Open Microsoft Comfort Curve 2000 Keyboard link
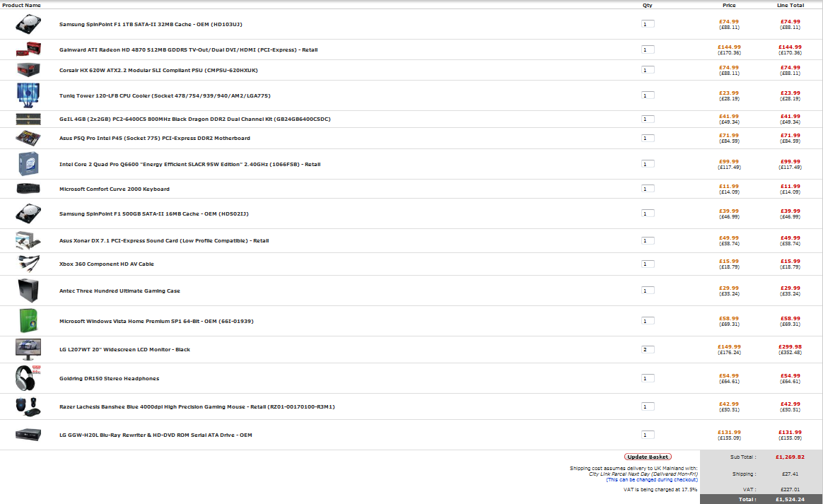Viewport: 823px width, 504px height. 115,189
